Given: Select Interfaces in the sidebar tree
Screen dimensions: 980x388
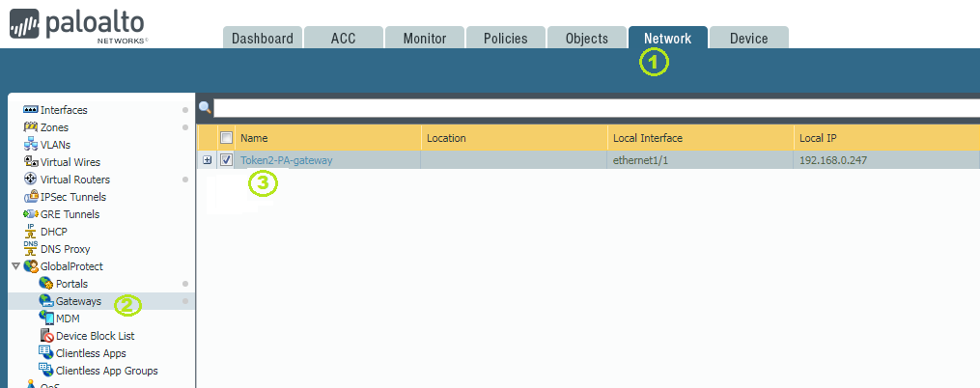Looking at the screenshot, I should 64,110.
